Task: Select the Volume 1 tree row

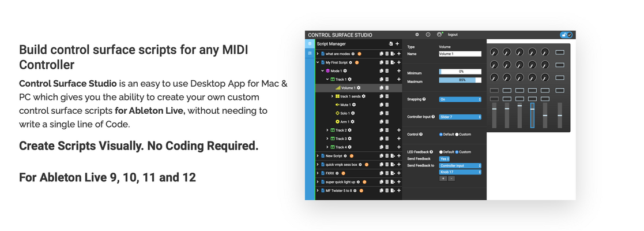Action: pyautogui.click(x=359, y=88)
